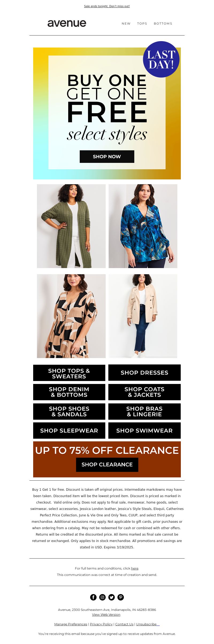Open the View Web Version link
Viewport: 214px width, 644px height.
(x=106, y=614)
